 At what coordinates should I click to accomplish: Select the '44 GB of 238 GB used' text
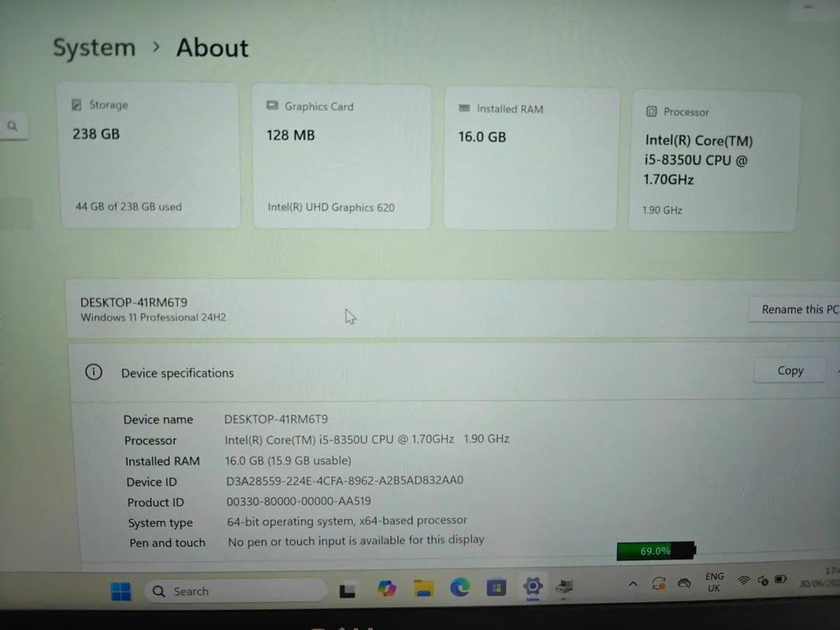point(128,206)
